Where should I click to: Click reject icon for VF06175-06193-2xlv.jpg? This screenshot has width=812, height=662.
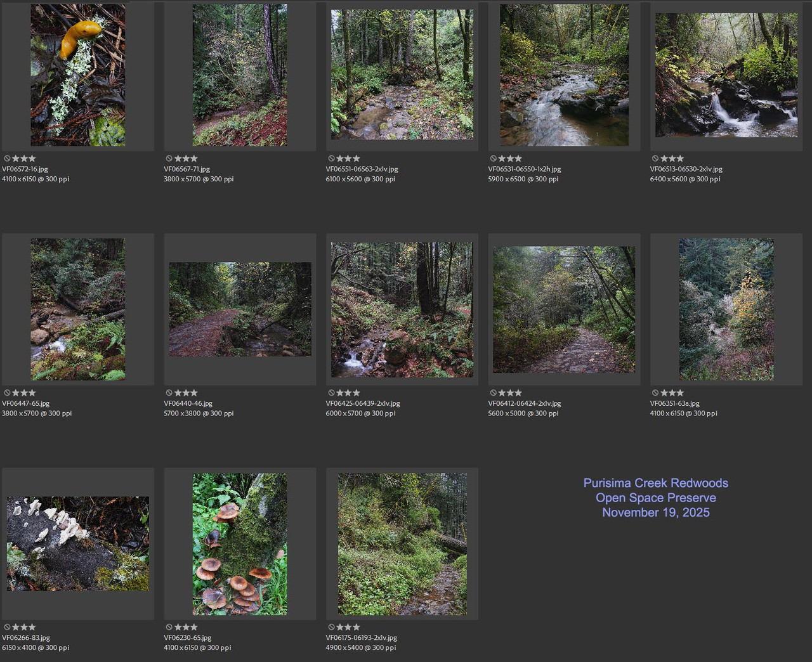[331, 627]
